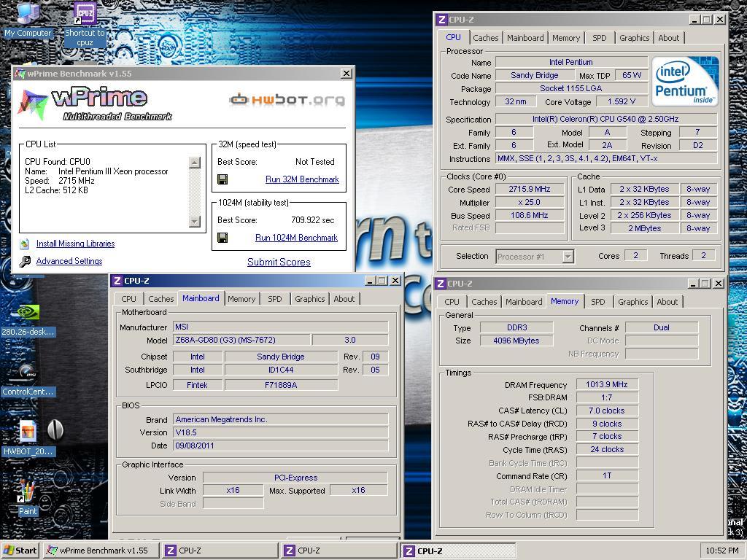Click the Intel Pentium inside logo
This screenshot has width=747, height=560.
pyautogui.click(x=684, y=82)
